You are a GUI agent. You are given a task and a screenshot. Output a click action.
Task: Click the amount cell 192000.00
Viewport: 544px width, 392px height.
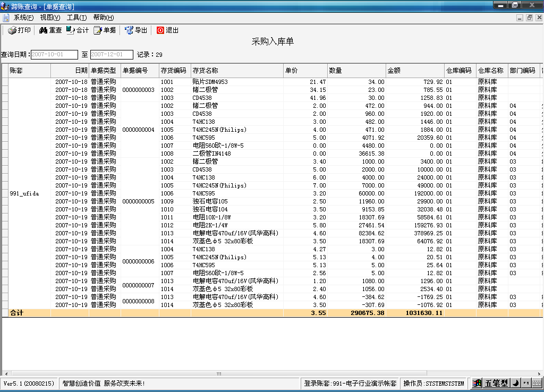pos(415,193)
